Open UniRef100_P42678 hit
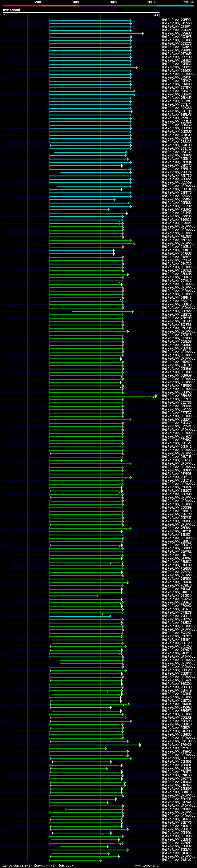197x868 pixels. (177, 609)
